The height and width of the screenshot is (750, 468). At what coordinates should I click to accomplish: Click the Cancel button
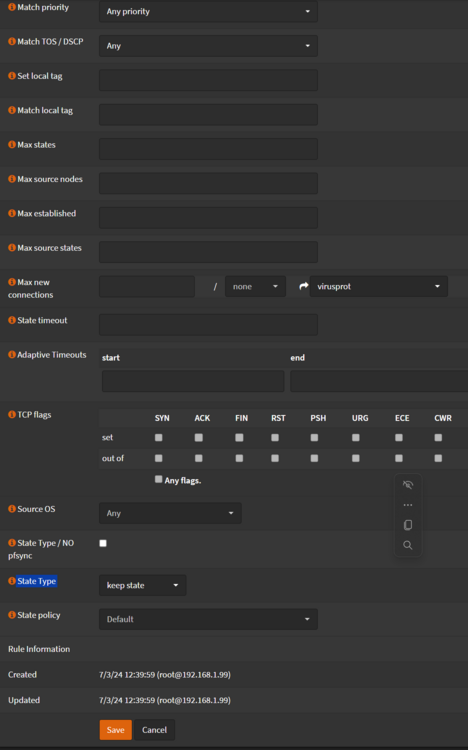pyautogui.click(x=154, y=729)
